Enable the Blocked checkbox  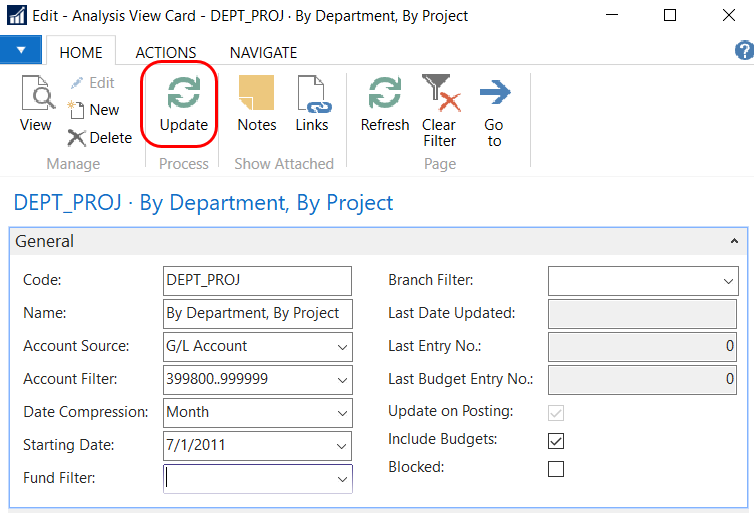pos(556,468)
